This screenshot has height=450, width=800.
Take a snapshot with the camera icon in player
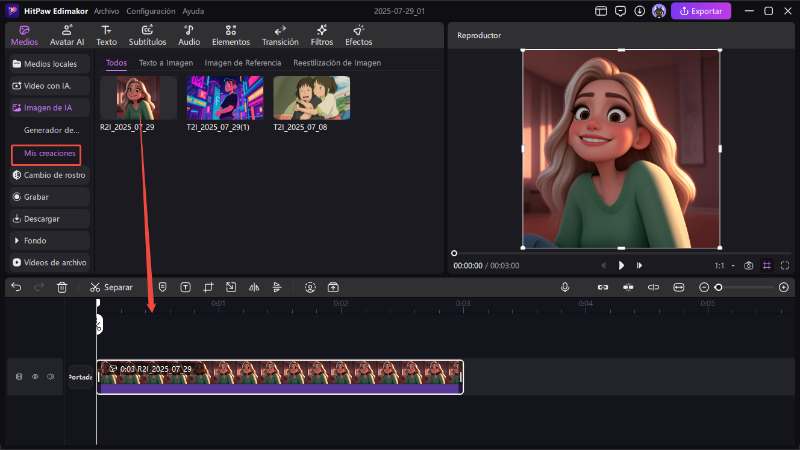[748, 265]
